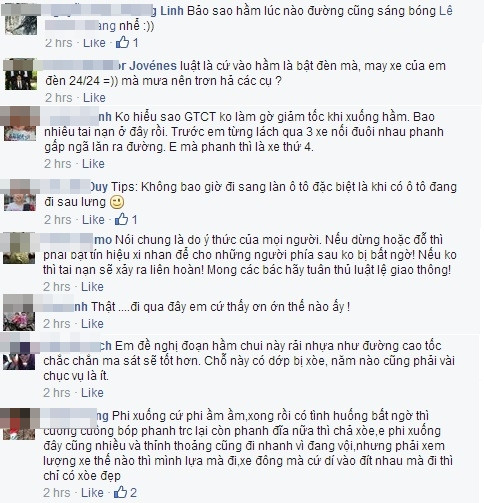Like the comment about 'đèn 24/24'

(x=94, y=98)
